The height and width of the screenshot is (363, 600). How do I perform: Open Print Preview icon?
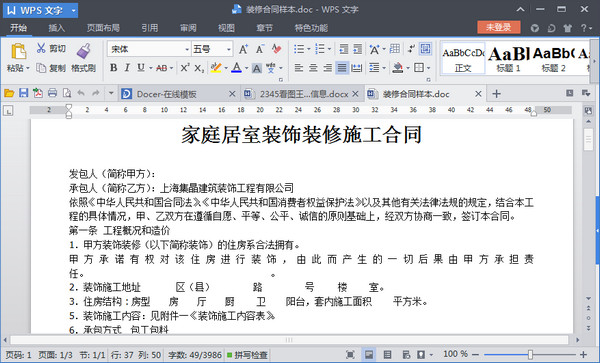coord(67,93)
